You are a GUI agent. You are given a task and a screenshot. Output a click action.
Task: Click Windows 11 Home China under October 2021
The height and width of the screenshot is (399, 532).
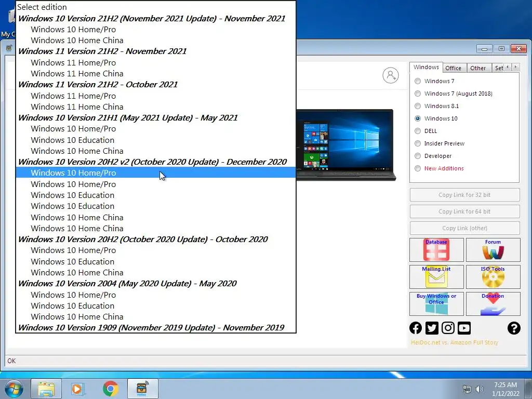[156, 107]
